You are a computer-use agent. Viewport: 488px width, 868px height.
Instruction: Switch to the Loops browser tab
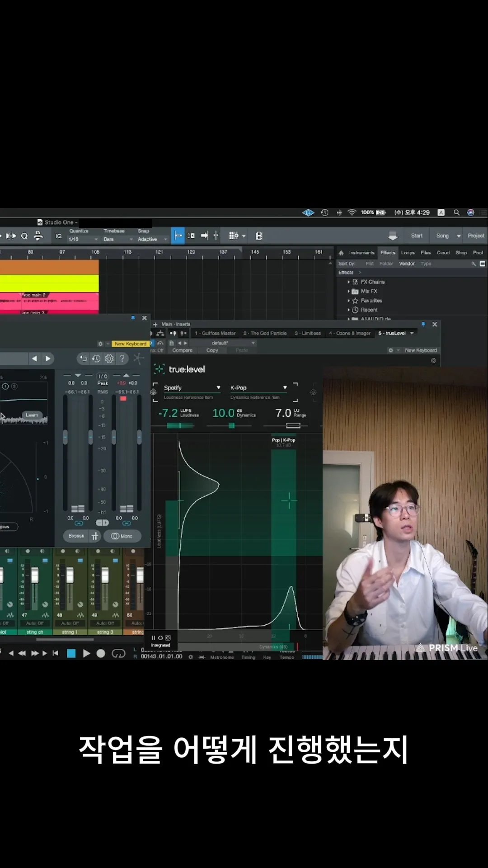pyautogui.click(x=408, y=253)
